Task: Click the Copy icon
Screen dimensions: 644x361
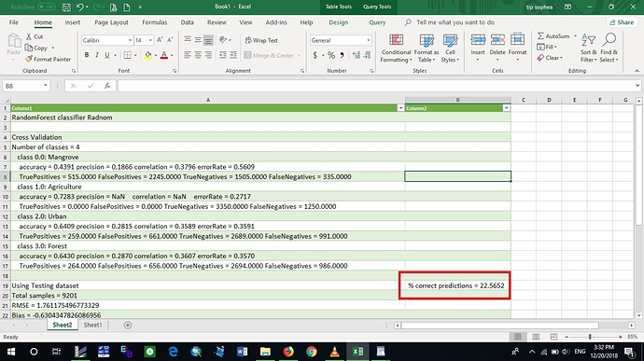Action: pos(29,49)
